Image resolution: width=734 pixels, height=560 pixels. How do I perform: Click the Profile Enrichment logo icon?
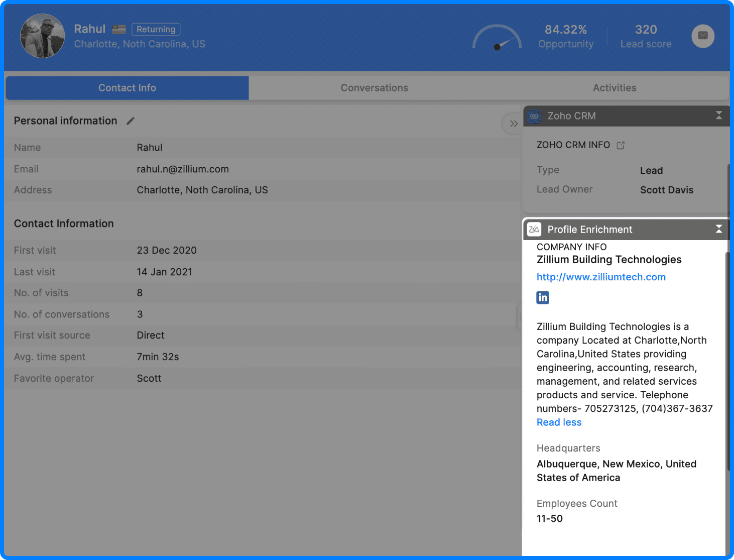pos(534,230)
